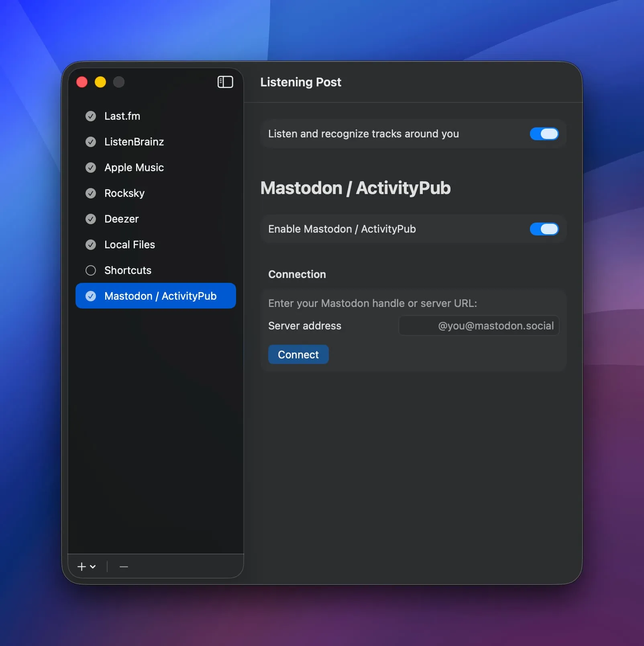Click the Mastodon / ActivityPub checkmark icon

point(90,296)
